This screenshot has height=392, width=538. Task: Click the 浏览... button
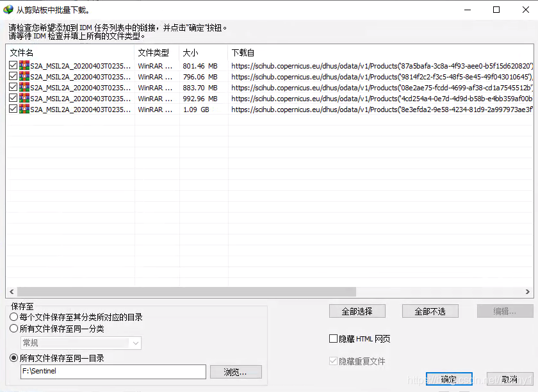click(236, 372)
